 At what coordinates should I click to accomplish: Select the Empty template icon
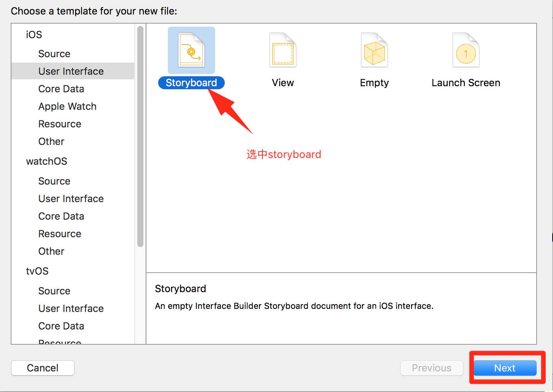point(375,50)
